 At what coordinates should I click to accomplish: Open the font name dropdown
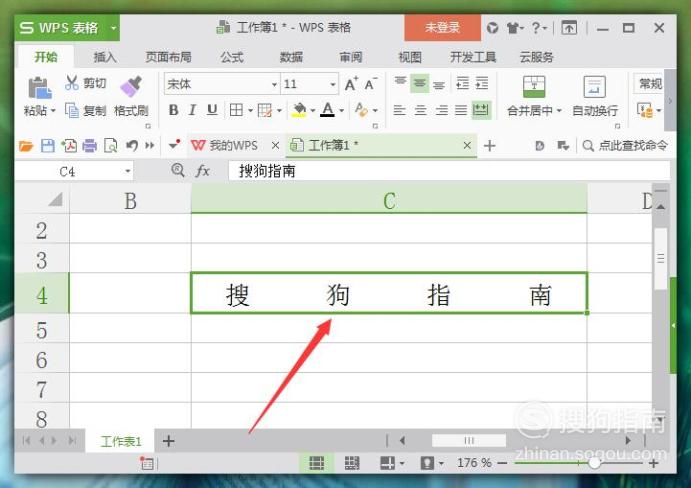tap(274, 84)
